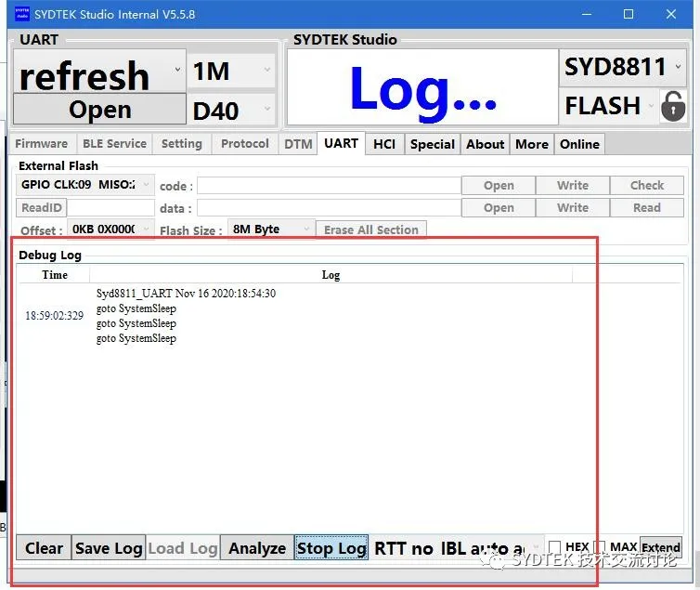Screen dimensions: 700x590
Task: Open the 1M baud rate dropdown
Action: pos(231,71)
